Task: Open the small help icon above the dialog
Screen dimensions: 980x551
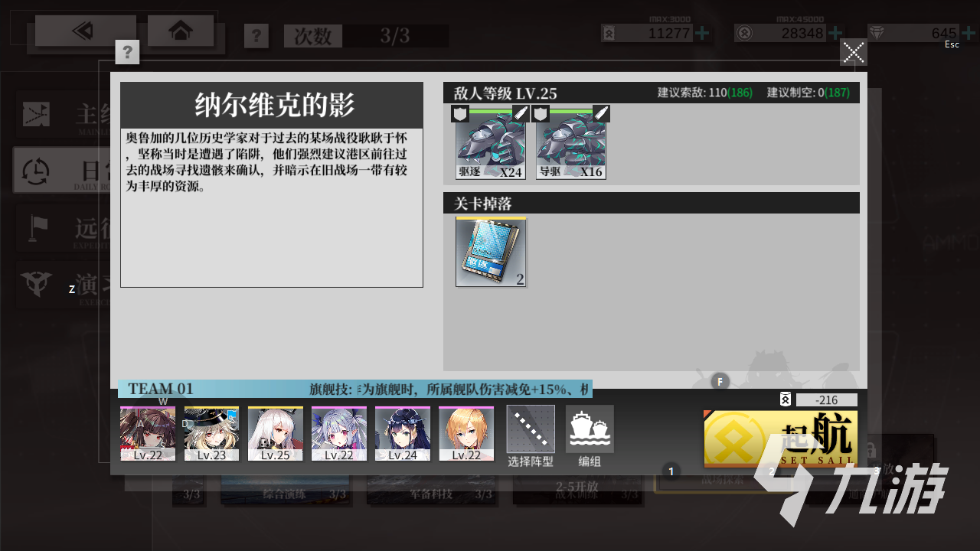Action: 127,52
